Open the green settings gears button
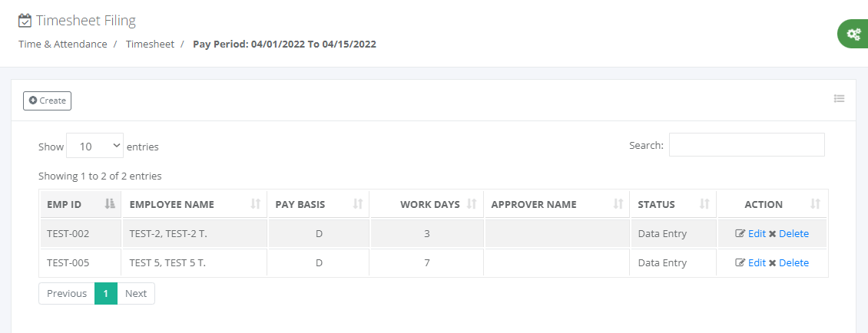The height and width of the screenshot is (333, 868). (853, 34)
